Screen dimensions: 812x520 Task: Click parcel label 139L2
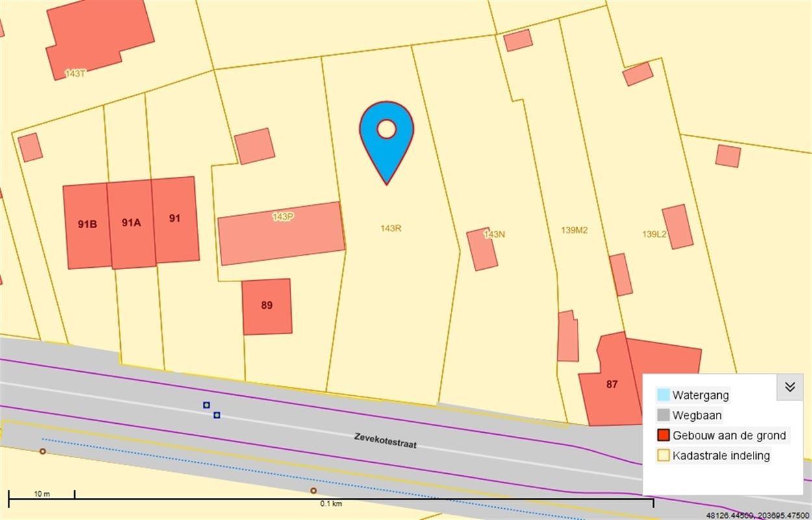(x=654, y=234)
